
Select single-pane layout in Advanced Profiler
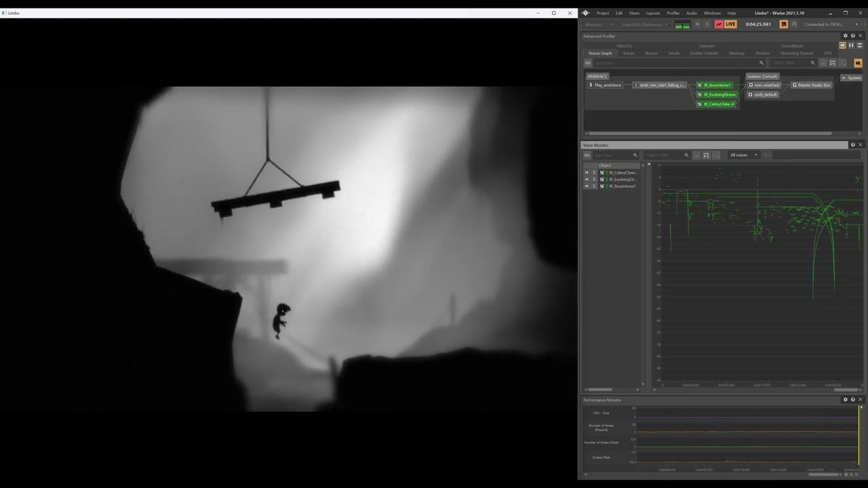point(843,45)
